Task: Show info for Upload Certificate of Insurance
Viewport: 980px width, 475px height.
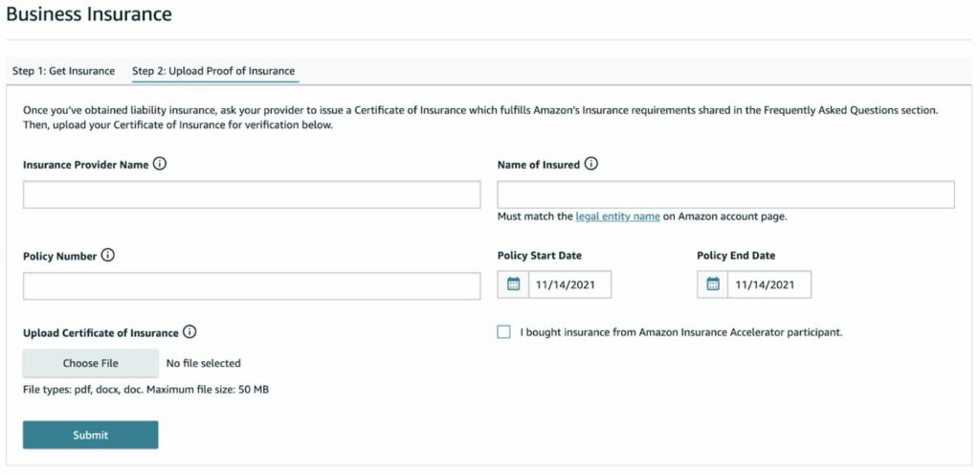Action: coord(189,332)
